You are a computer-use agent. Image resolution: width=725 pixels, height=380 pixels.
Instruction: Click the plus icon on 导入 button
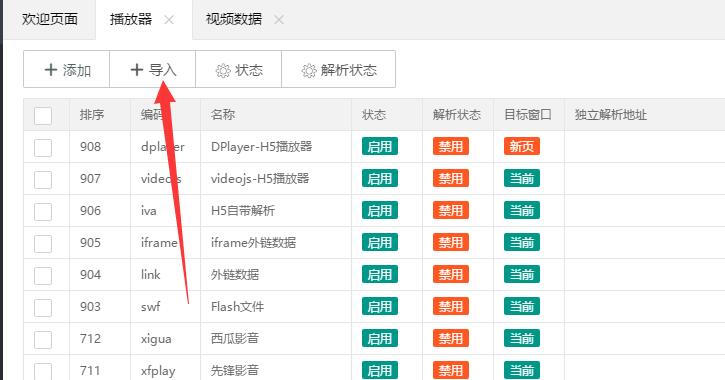pos(136,70)
